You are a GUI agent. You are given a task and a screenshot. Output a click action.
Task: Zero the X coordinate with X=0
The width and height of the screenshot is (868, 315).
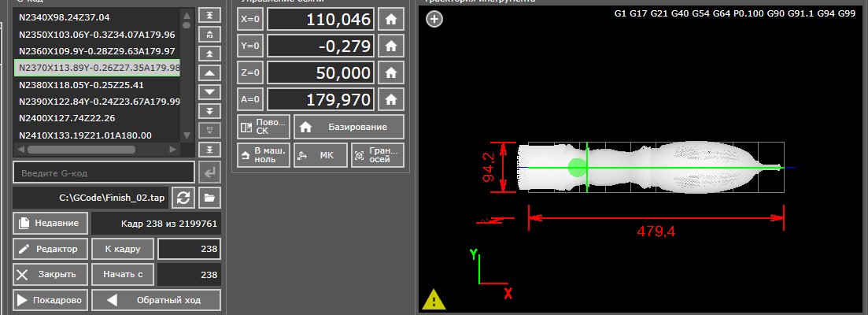[x=250, y=19]
